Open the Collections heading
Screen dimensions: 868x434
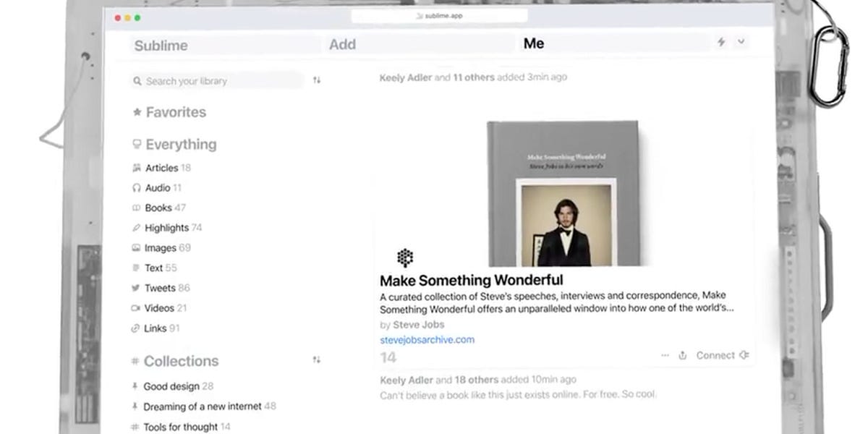[181, 361]
